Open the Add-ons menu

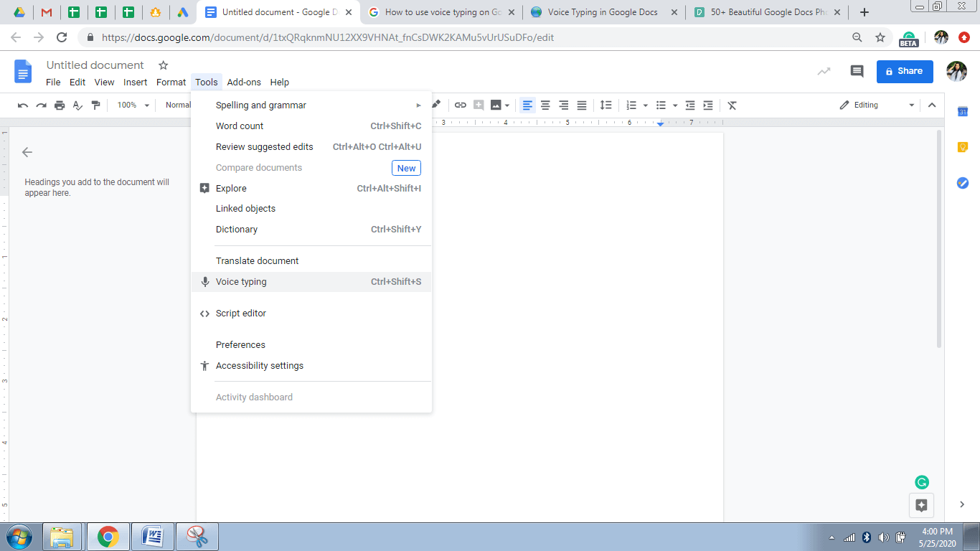pos(244,82)
